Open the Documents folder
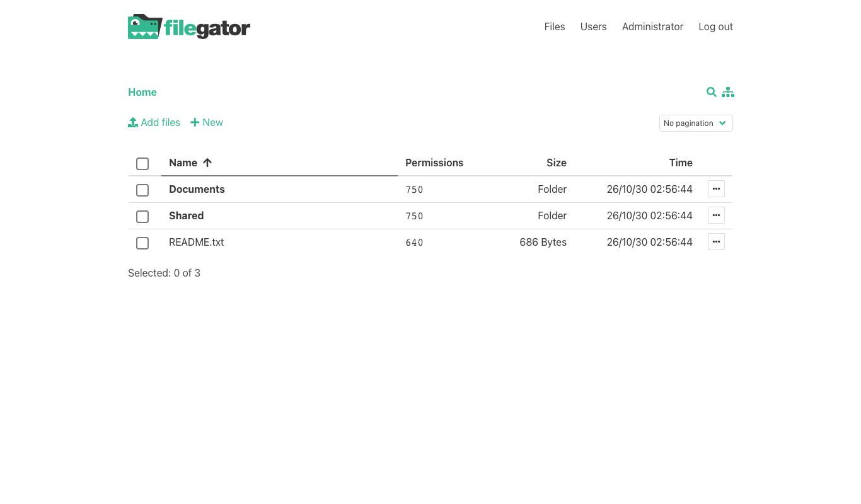This screenshot has width=861, height=504. 197,189
